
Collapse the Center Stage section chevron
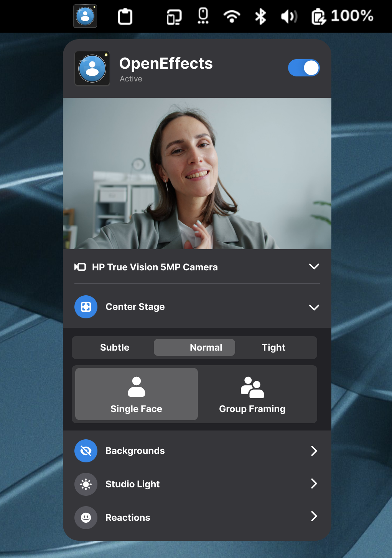coord(314,307)
